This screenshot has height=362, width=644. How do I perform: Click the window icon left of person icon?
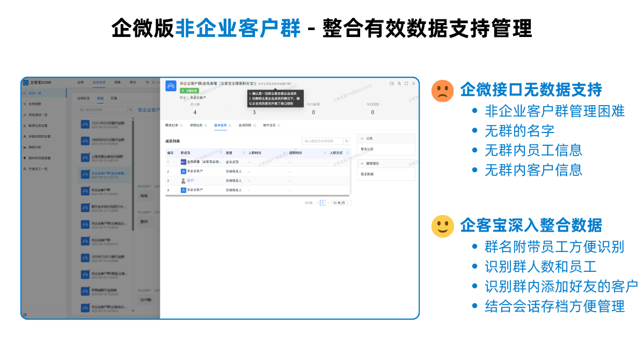point(392,84)
